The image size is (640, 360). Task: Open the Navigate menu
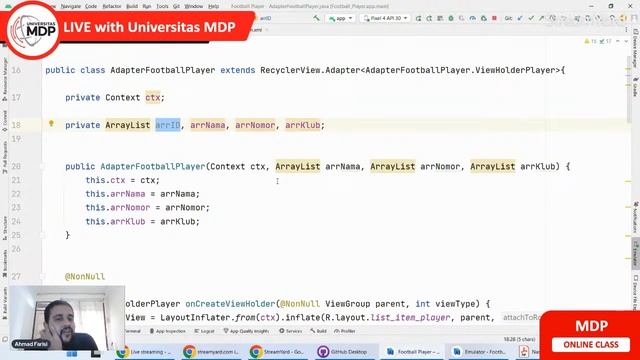coord(71,7)
